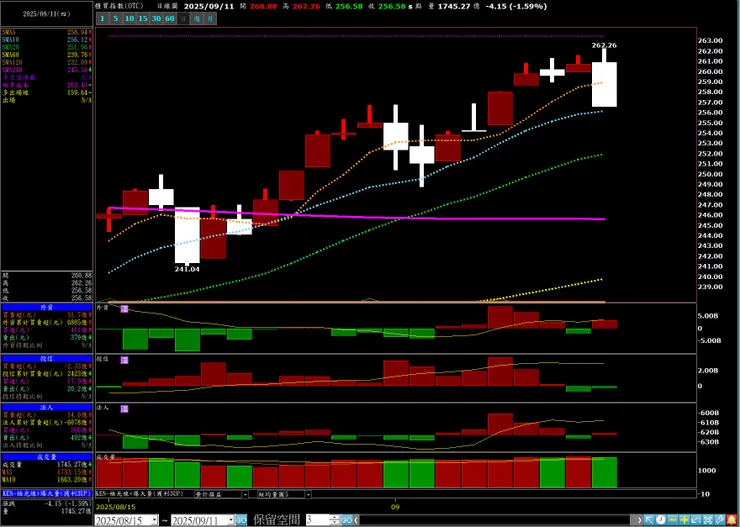Click the SMA120 legend row

pyautogui.click(x=47, y=62)
